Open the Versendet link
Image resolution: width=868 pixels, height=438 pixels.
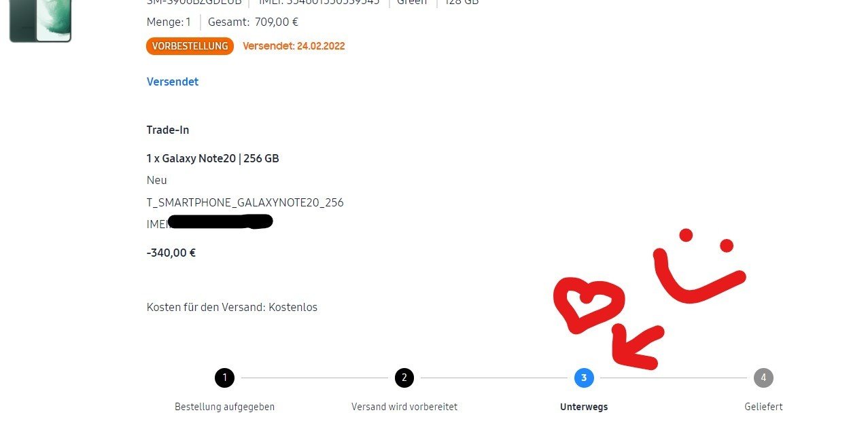point(173,81)
